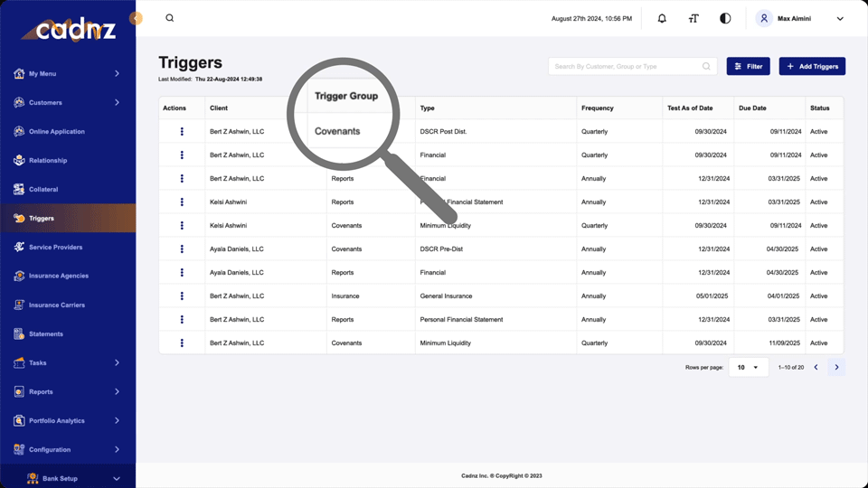Open the Rows per page dropdown
The height and width of the screenshot is (488, 868).
point(748,368)
